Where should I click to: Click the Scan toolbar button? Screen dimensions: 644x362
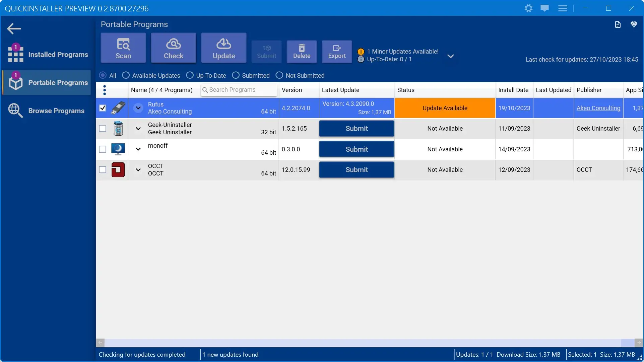[123, 48]
